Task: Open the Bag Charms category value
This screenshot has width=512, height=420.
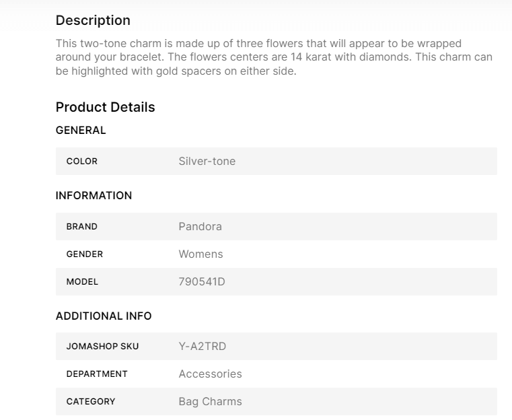Action: (x=210, y=402)
